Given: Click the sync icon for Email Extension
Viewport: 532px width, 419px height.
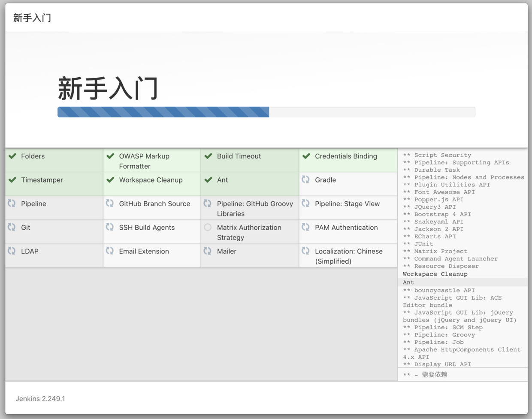Looking at the screenshot, I should pos(110,250).
